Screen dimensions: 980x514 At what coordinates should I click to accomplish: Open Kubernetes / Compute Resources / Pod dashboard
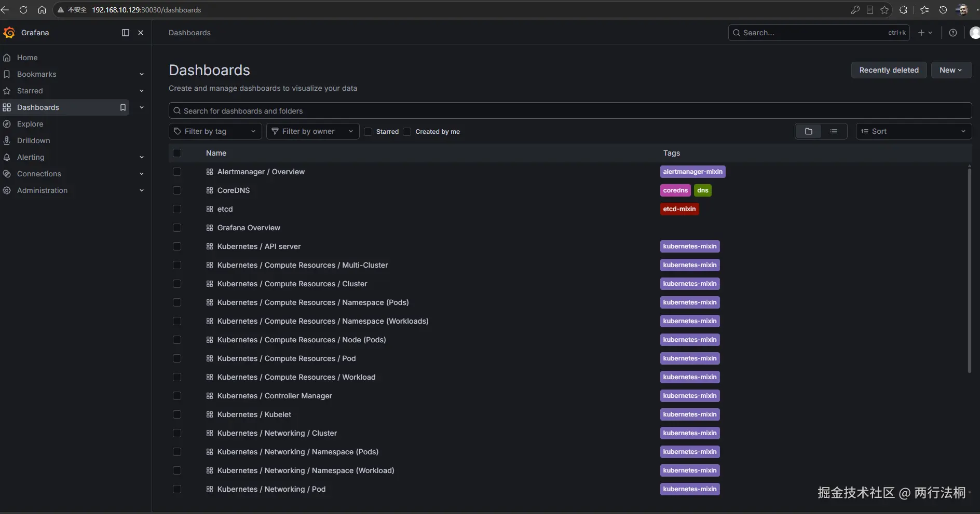287,358
